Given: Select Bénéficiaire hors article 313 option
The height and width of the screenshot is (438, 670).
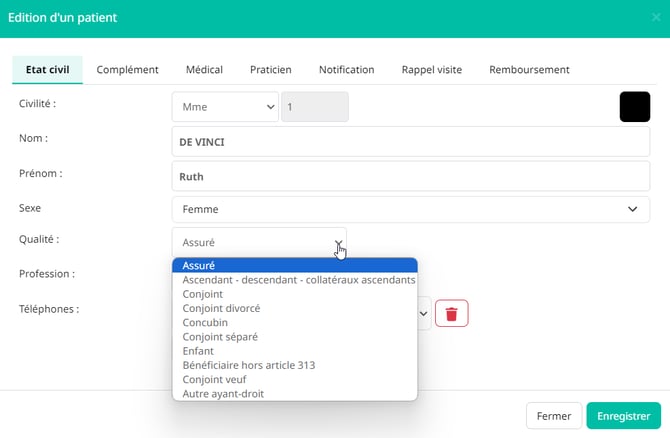Looking at the screenshot, I should coord(249,366).
